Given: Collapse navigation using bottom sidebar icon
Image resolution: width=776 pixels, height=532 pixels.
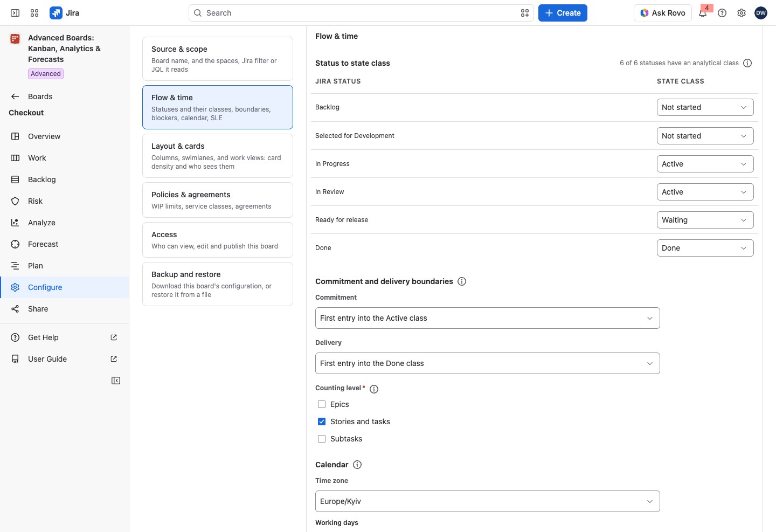Looking at the screenshot, I should click(116, 381).
